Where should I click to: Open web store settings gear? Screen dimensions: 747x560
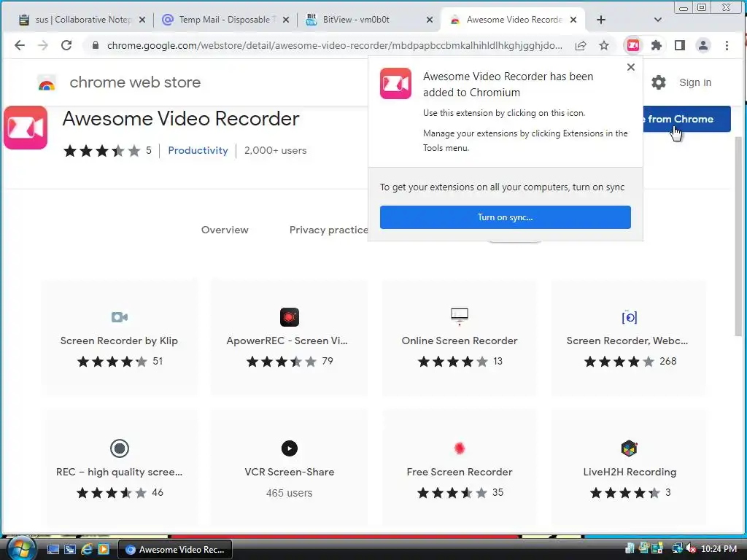point(659,82)
